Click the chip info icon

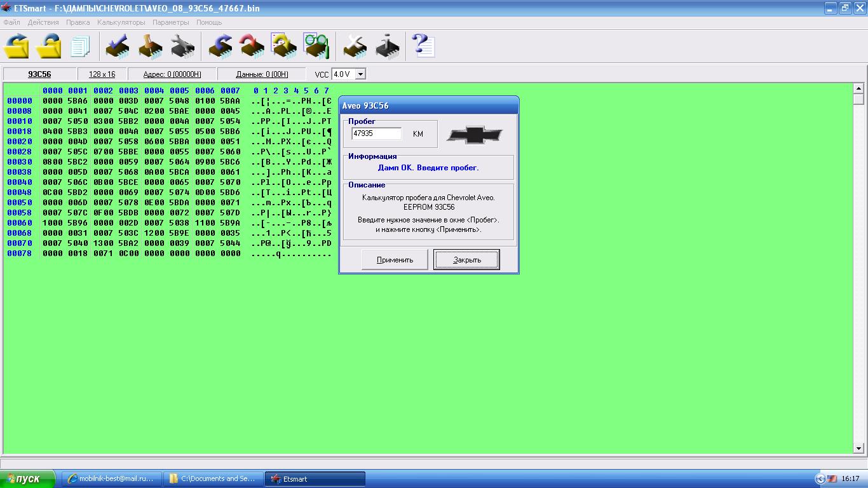tap(387, 46)
